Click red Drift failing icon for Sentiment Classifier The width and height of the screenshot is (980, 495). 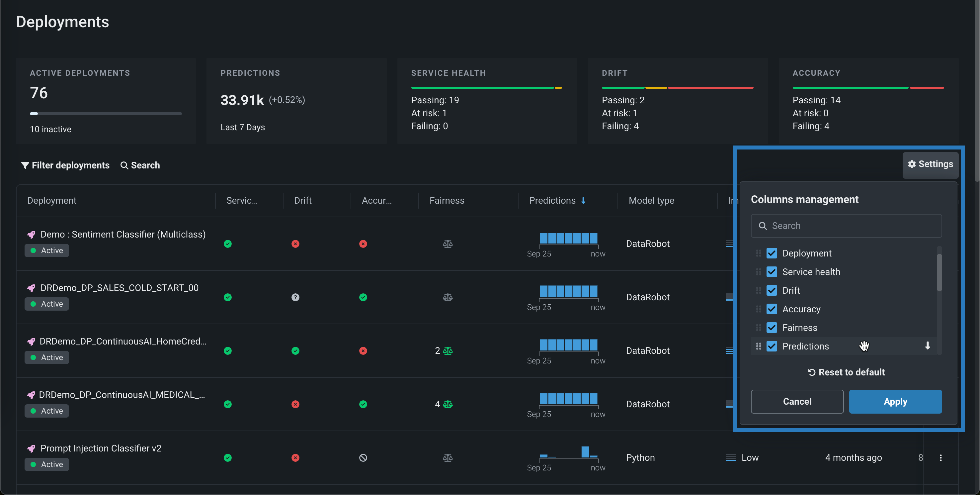pos(295,244)
